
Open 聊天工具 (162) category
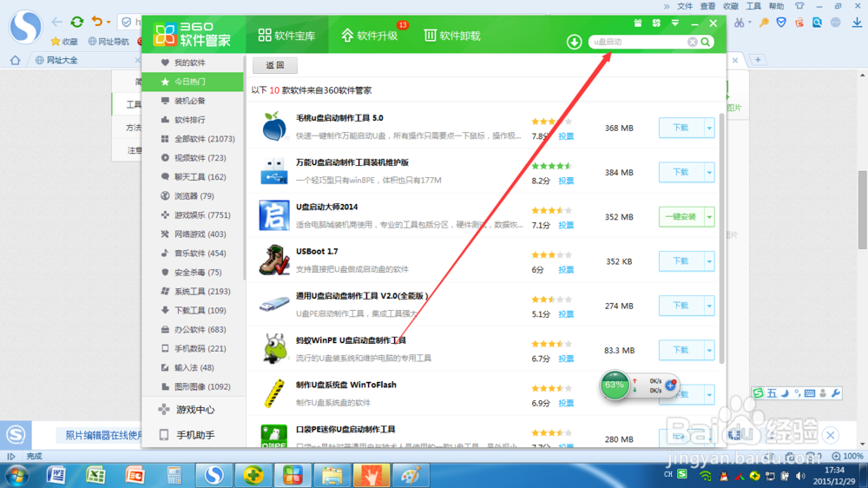(192, 176)
